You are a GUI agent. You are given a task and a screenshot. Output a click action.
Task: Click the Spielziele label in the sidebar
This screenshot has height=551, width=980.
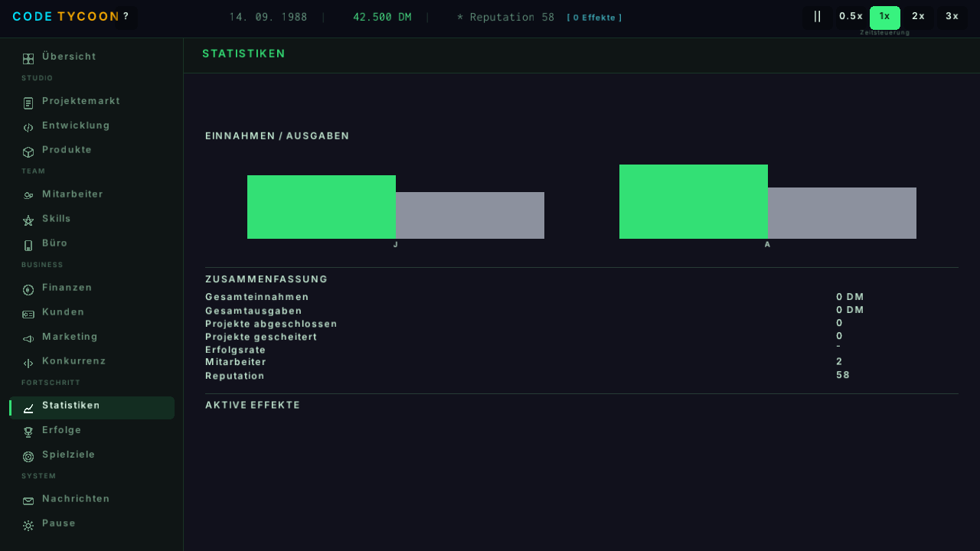point(69,455)
